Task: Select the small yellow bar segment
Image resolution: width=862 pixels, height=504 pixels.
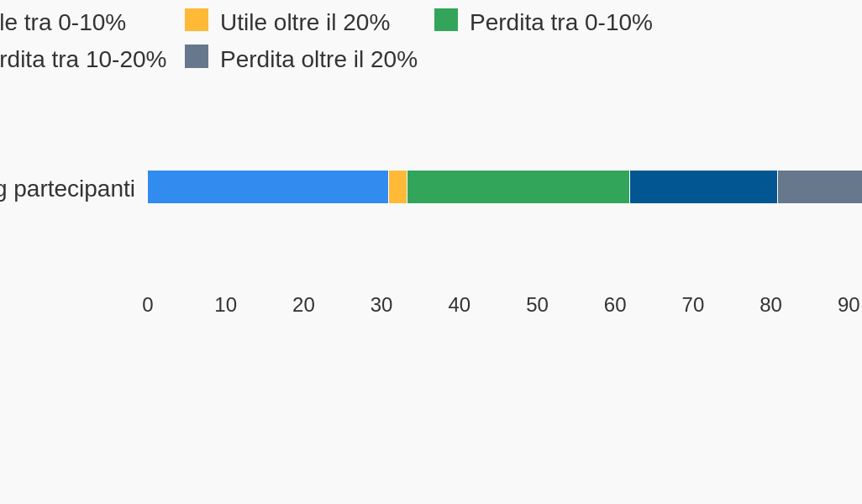Action: [397, 187]
